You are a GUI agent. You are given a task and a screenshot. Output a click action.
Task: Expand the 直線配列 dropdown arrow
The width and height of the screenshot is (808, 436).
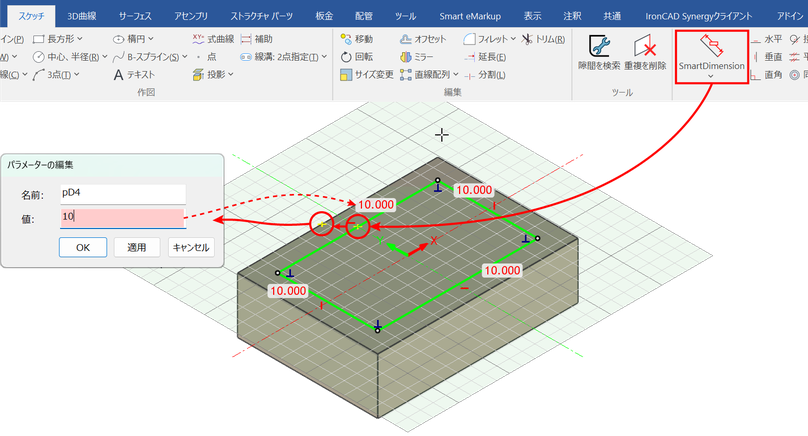[x=456, y=75]
